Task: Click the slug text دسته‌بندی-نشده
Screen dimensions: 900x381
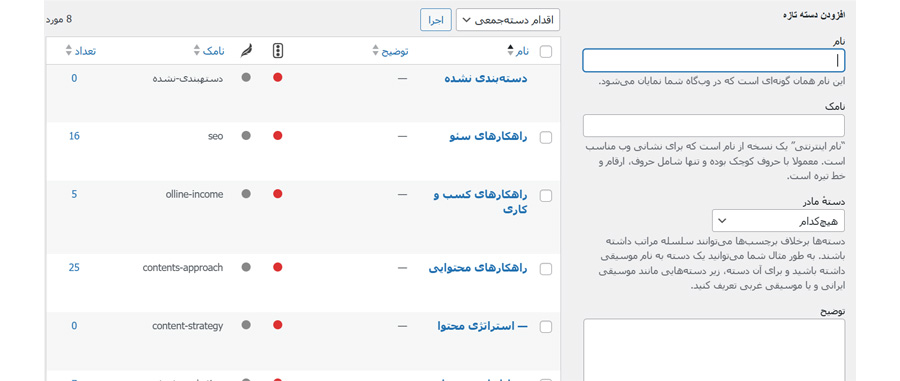Action: click(x=188, y=79)
